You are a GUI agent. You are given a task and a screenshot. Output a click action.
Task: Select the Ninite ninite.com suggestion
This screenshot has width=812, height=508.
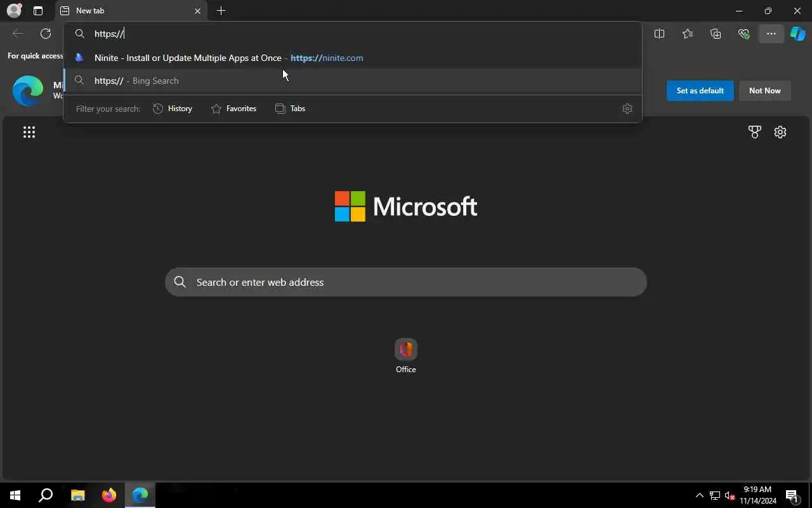353,58
